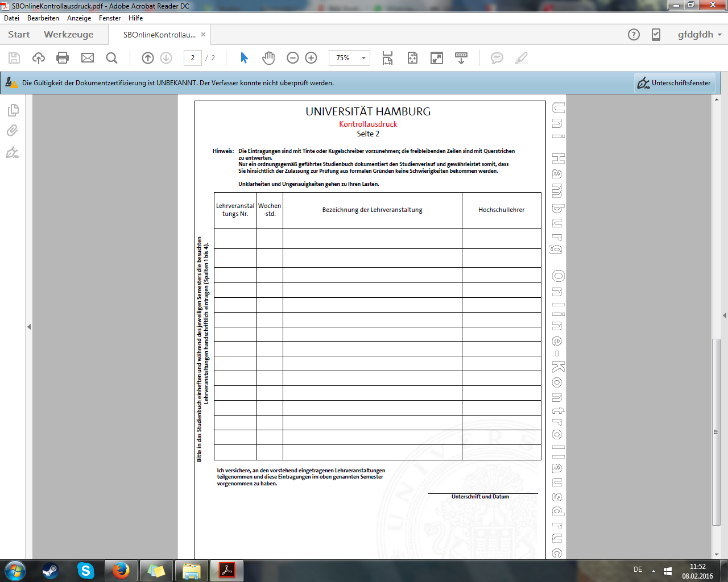Add a comment sticky note icon

[x=497, y=58]
